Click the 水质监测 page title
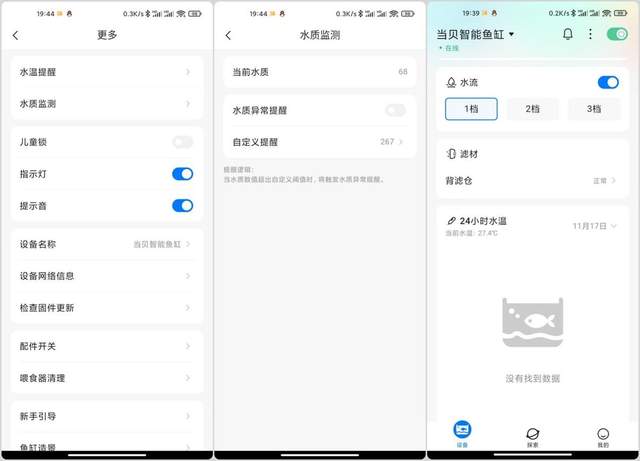 [x=320, y=35]
